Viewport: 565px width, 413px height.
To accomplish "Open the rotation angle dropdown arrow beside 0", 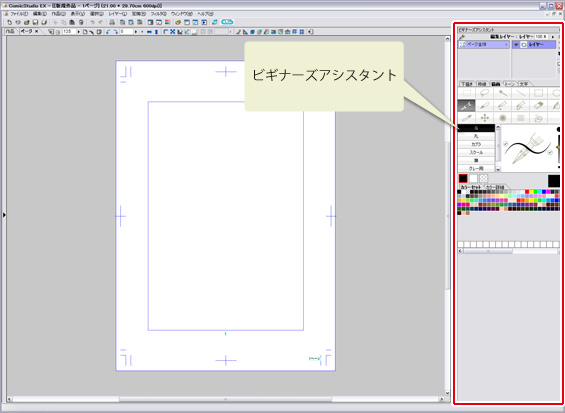I will 136,32.
